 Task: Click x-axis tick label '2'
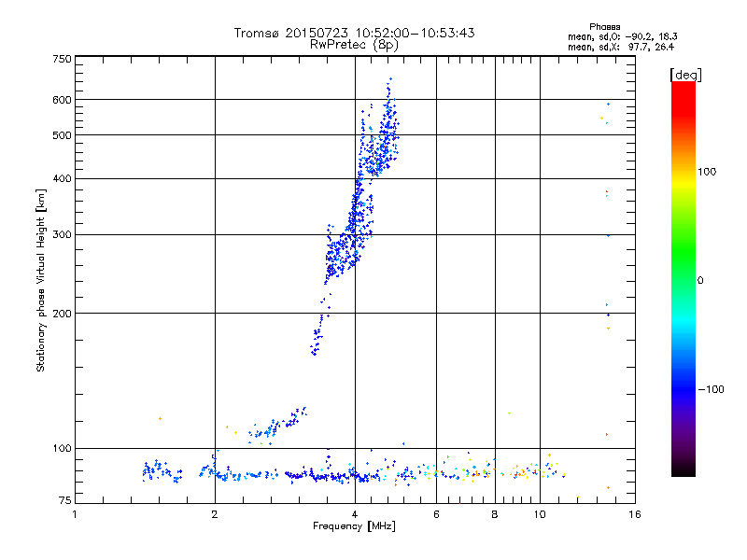[215, 514]
